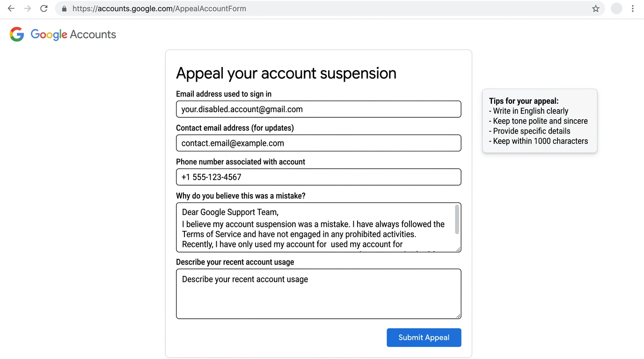This screenshot has width=644, height=359.
Task: Select the recent account usage textarea
Action: coord(318,294)
